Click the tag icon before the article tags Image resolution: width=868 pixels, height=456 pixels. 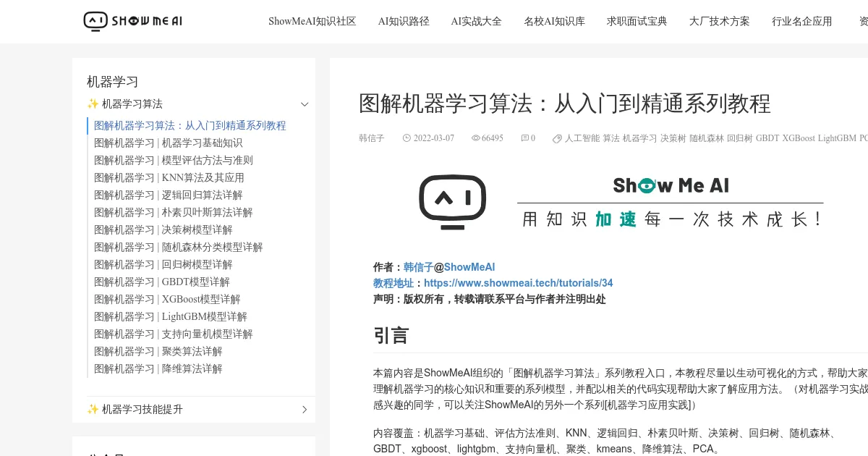point(557,138)
